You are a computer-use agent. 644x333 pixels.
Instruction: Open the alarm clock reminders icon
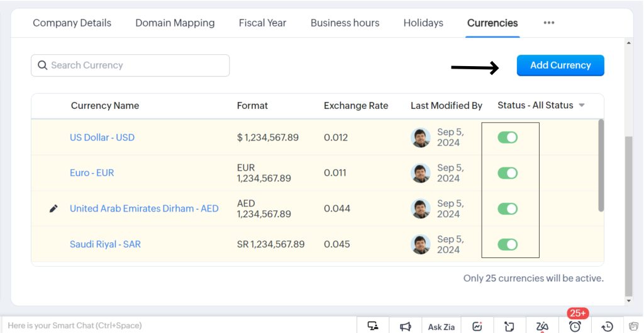[x=575, y=327]
